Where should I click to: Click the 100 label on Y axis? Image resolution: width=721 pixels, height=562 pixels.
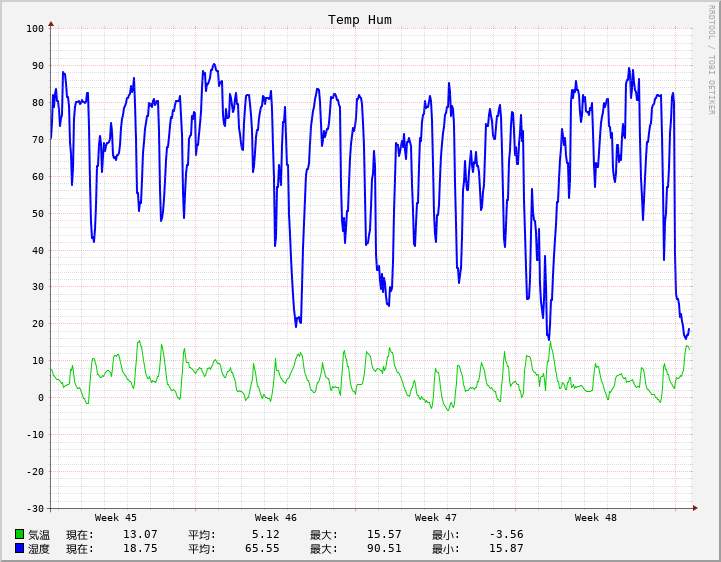[x=35, y=29]
